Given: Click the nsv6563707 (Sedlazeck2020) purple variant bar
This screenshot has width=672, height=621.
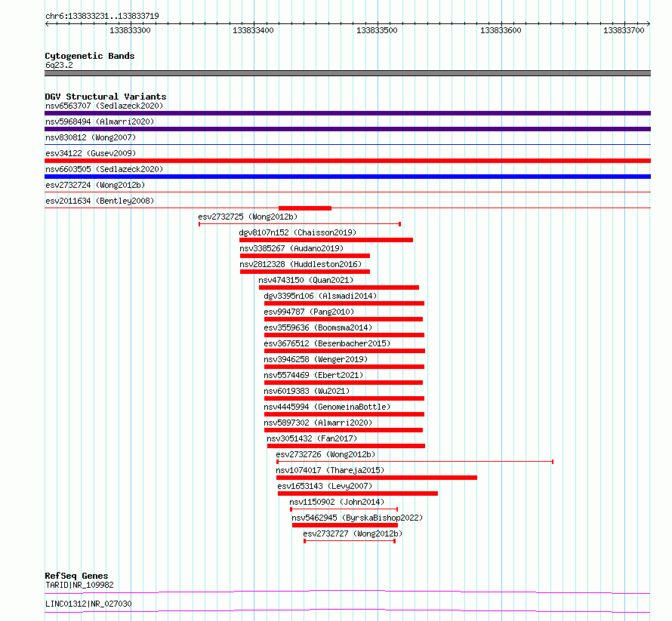Looking at the screenshot, I should tap(347, 113).
